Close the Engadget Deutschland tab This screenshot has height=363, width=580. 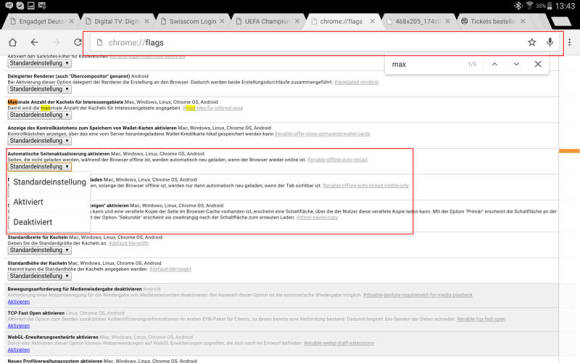[71, 21]
